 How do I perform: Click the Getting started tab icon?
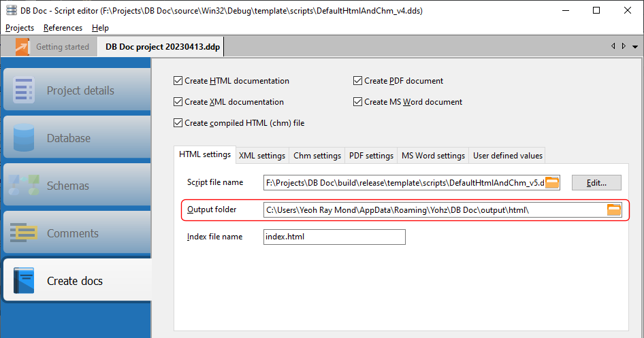(23, 47)
